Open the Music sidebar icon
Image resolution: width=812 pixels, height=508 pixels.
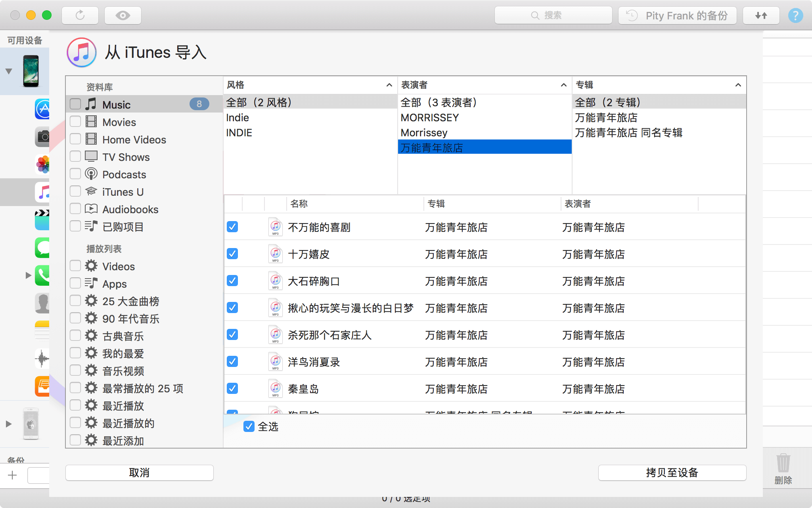click(x=42, y=192)
